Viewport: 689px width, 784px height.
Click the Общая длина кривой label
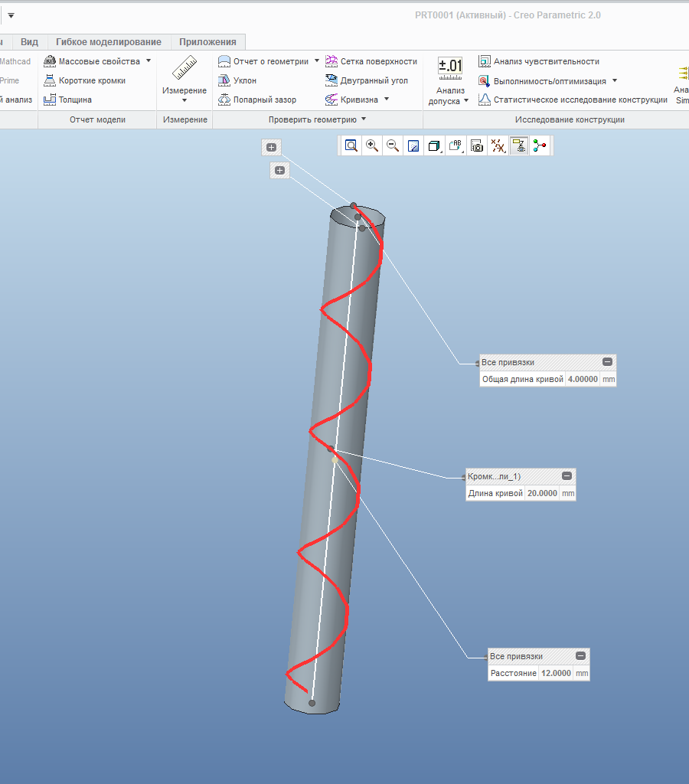(x=523, y=379)
